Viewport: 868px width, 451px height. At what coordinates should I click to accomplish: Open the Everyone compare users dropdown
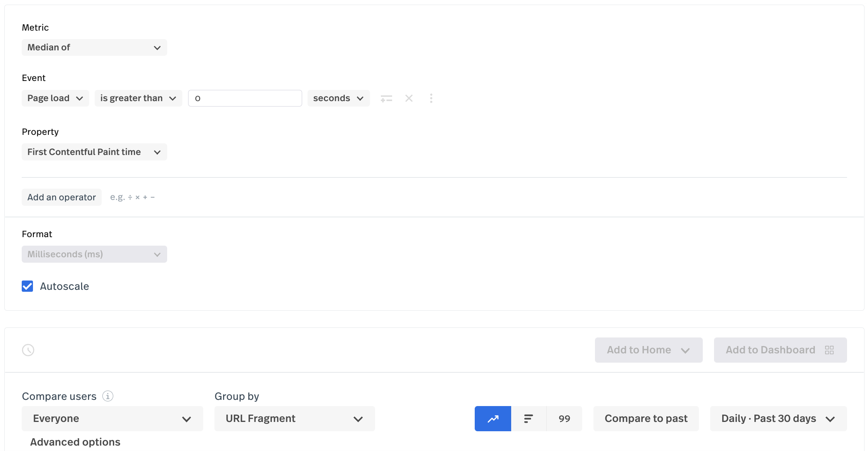112,418
